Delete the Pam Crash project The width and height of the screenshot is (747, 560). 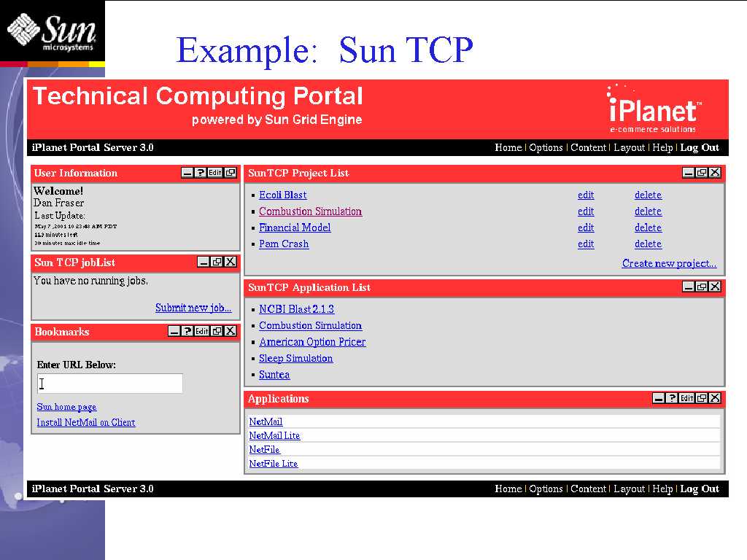coord(648,244)
